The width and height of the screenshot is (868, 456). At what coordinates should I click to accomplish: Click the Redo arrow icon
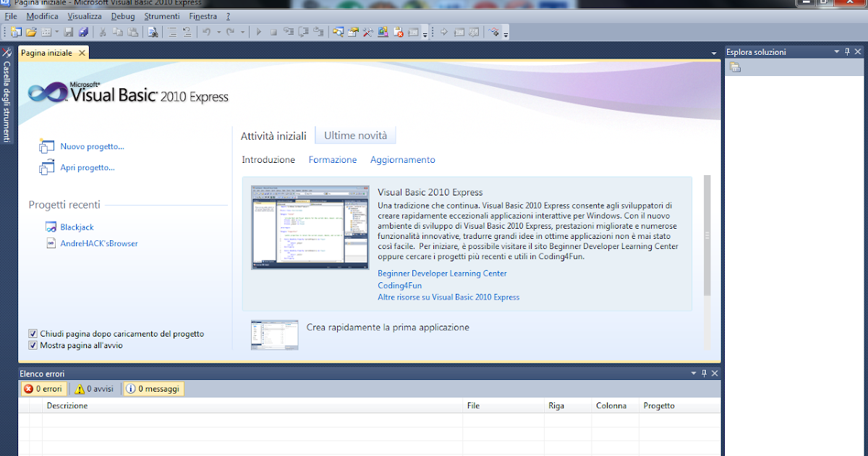(x=231, y=32)
